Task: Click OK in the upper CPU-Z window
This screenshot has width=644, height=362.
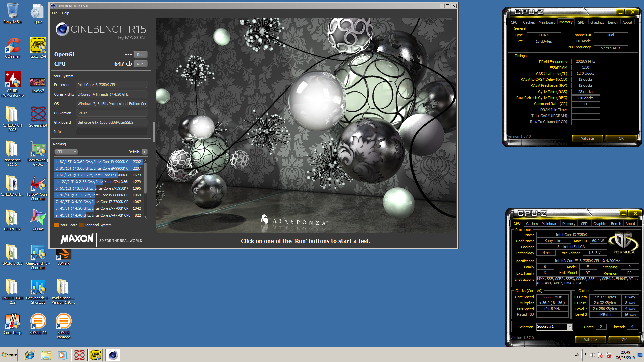Action: tap(621, 138)
